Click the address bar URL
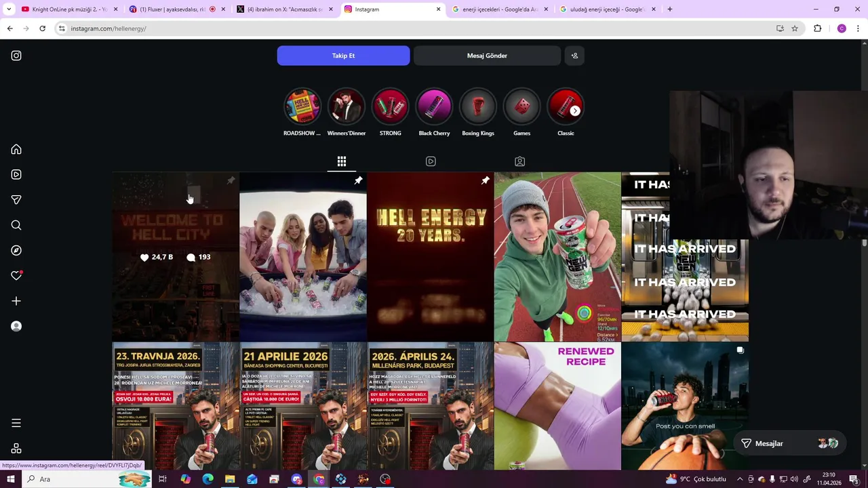The image size is (868, 488). pyautogui.click(x=108, y=28)
